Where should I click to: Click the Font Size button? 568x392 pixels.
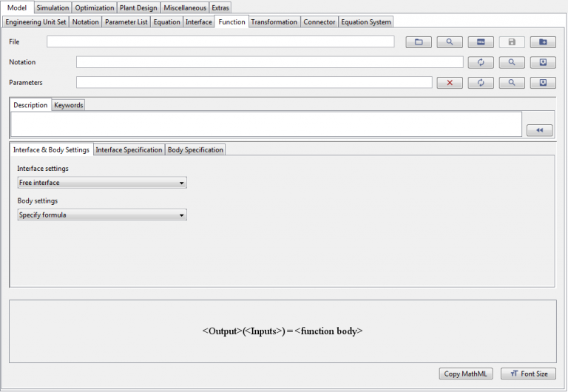(x=529, y=374)
